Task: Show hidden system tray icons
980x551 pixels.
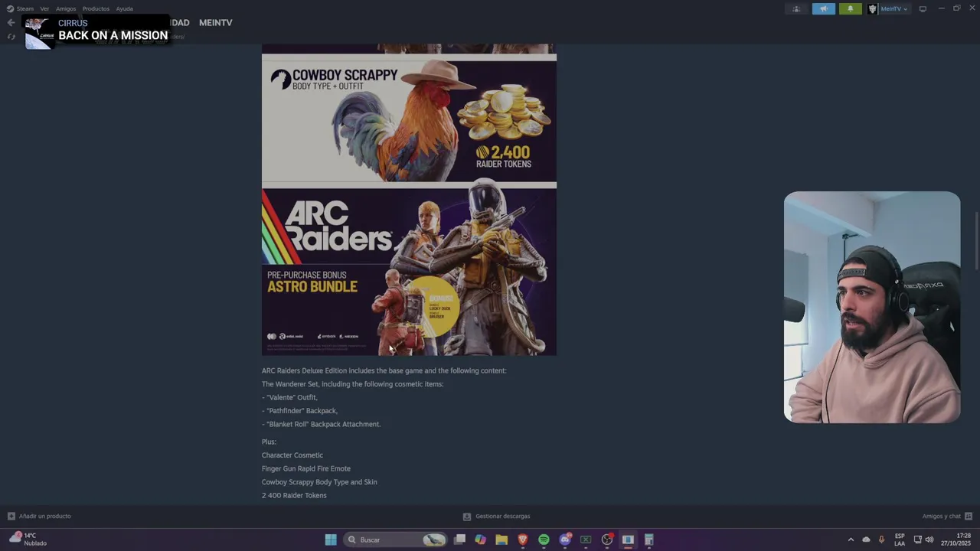Action: 851,540
